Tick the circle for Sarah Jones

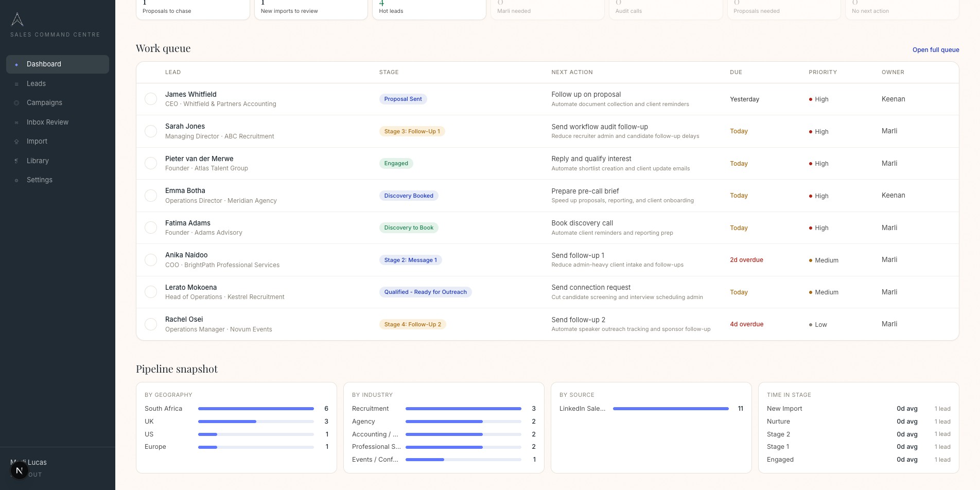pyautogui.click(x=151, y=131)
